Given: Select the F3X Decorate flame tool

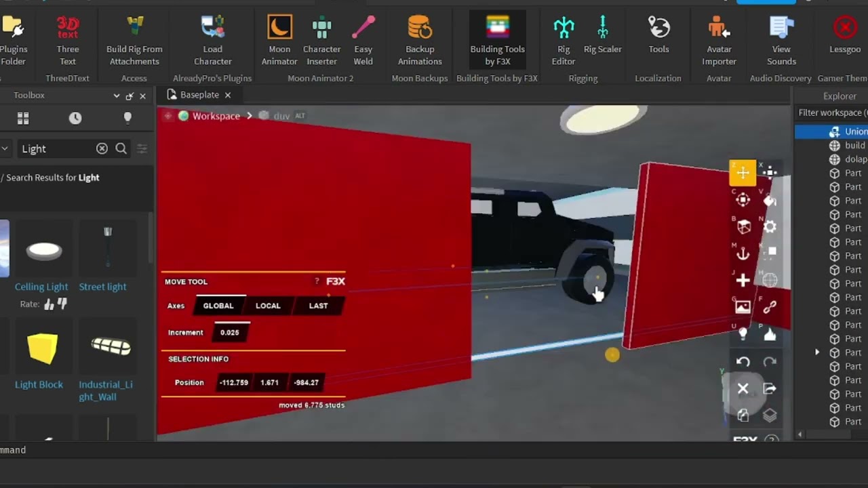Looking at the screenshot, I should pos(770,333).
